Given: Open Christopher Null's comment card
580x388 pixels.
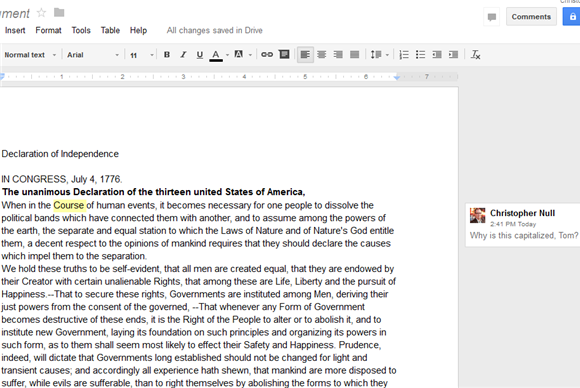Looking at the screenshot, I should 523,225.
